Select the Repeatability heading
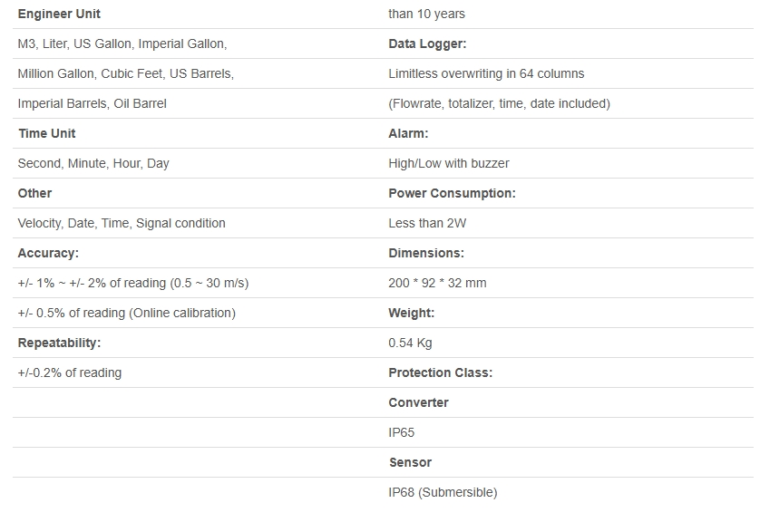This screenshot has height=532, width=760. point(59,343)
